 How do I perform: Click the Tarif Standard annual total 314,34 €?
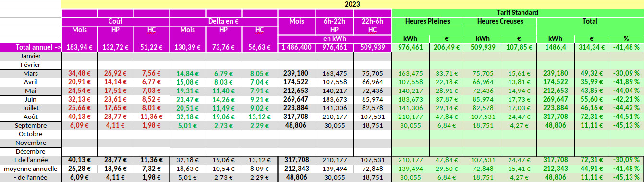(592, 47)
